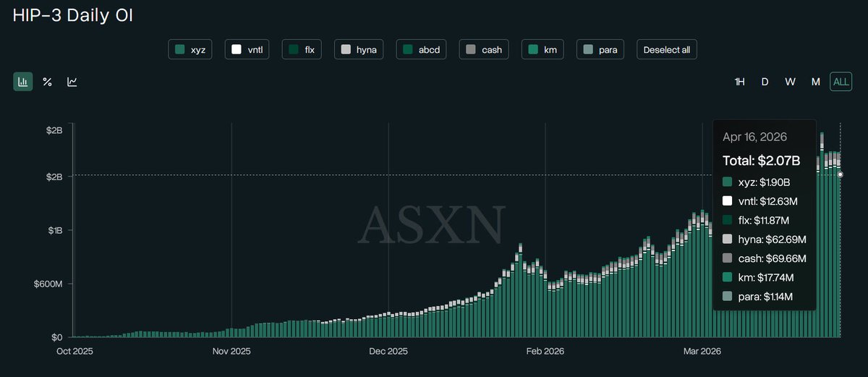This screenshot has height=377, width=868.
Task: Click the white vntl color swatch
Action: click(236, 50)
